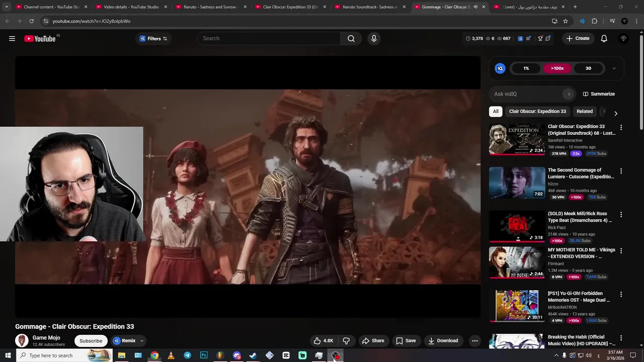Show hidden system tray icons
This screenshot has width=644, height=362.
coord(556,355)
